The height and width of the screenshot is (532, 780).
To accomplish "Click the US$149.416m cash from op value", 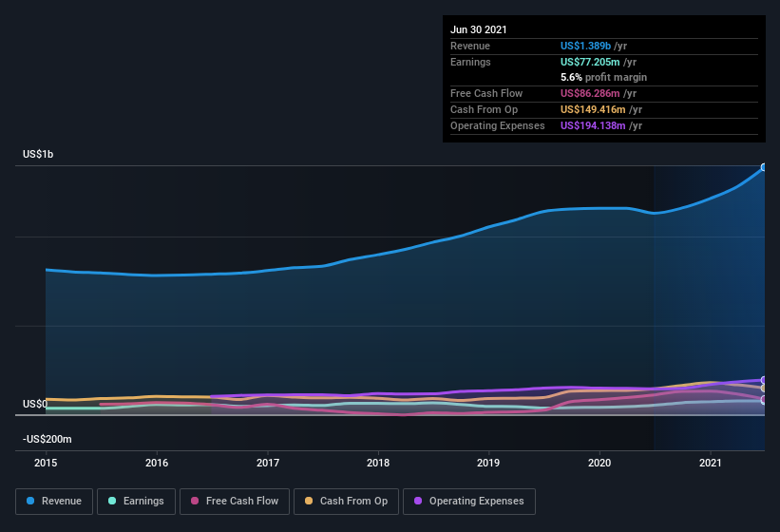I will (x=593, y=109).
